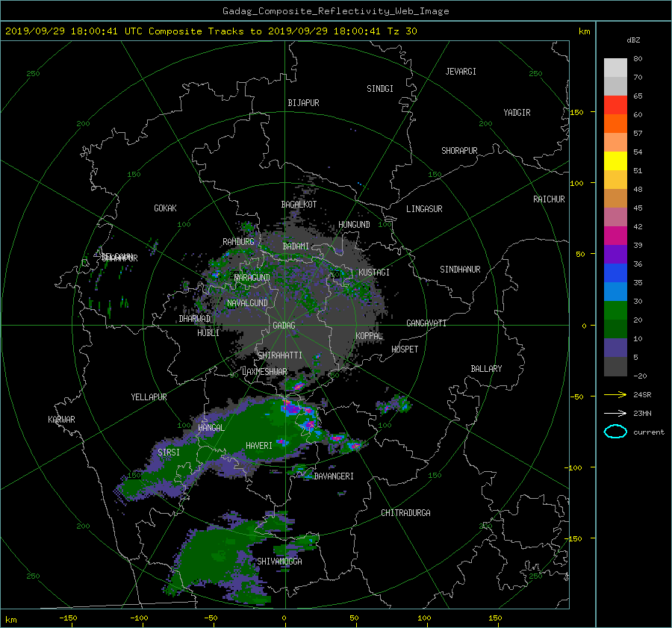Click the SIRSI city label
Image resolution: width=672 pixels, height=628 pixels.
(x=169, y=453)
